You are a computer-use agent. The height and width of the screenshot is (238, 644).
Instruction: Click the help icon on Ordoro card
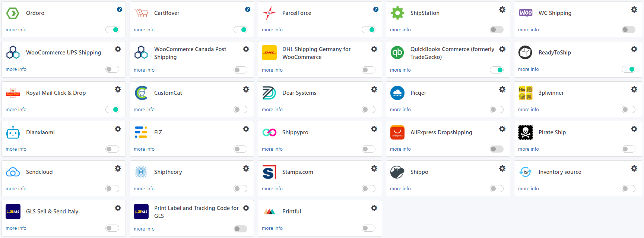[120, 9]
